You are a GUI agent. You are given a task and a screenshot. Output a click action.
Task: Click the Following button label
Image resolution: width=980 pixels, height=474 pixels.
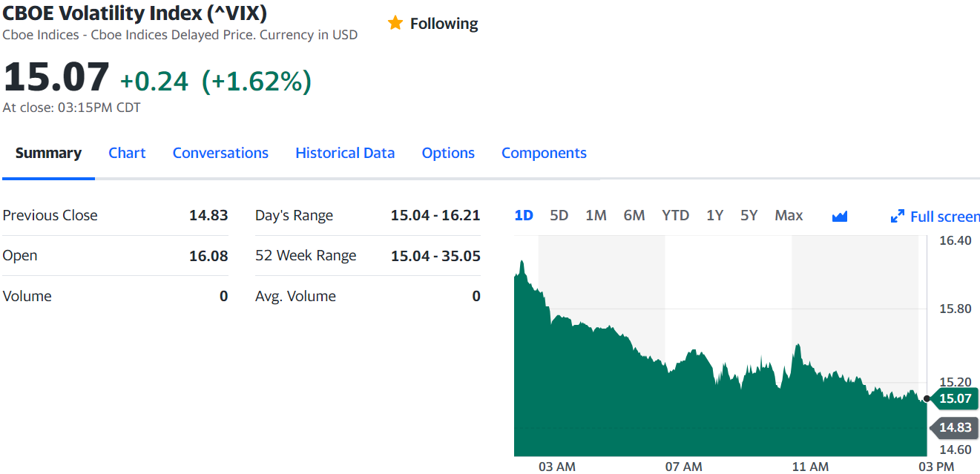(444, 24)
